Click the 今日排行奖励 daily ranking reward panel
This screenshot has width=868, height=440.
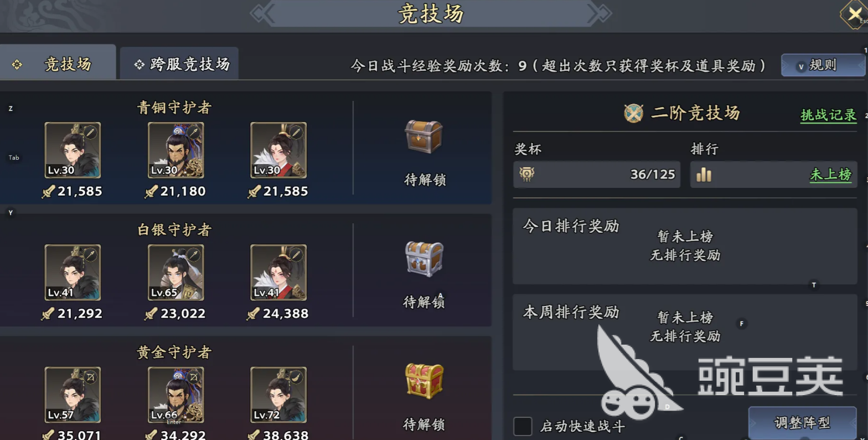click(x=685, y=247)
